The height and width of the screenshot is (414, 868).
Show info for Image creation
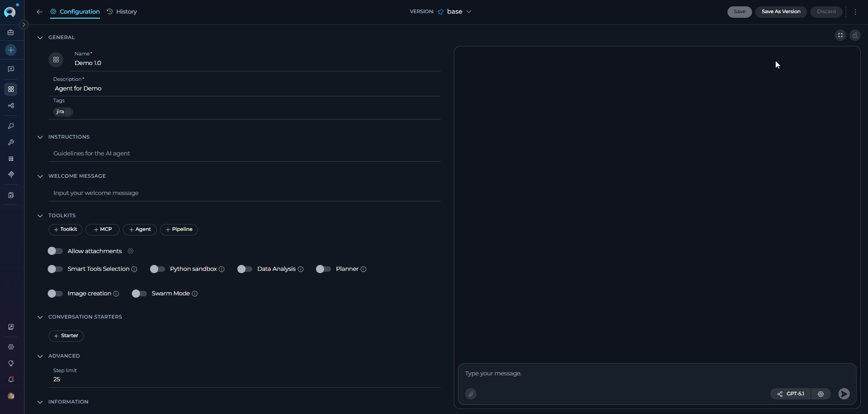pos(116,294)
